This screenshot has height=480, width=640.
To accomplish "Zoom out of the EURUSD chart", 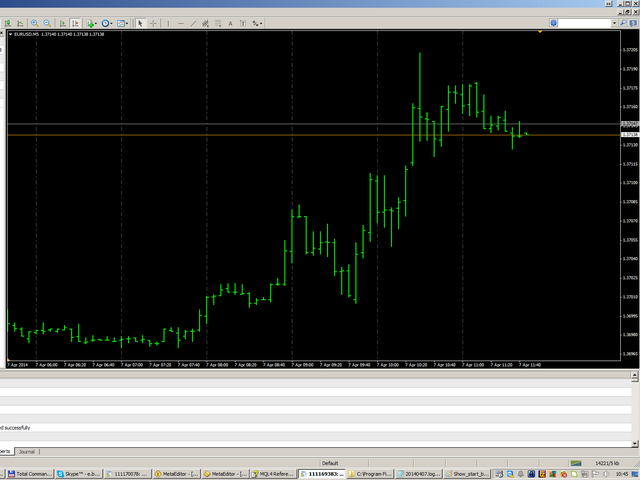I will coord(47,23).
